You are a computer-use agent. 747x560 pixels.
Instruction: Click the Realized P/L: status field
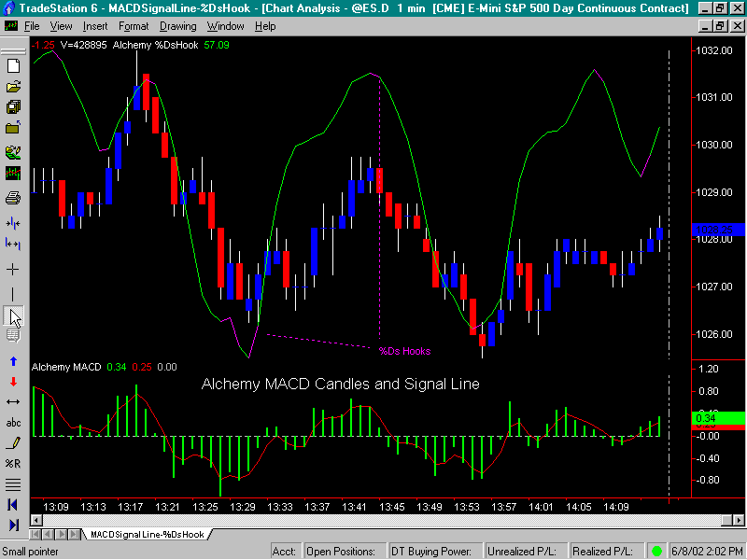click(x=608, y=552)
